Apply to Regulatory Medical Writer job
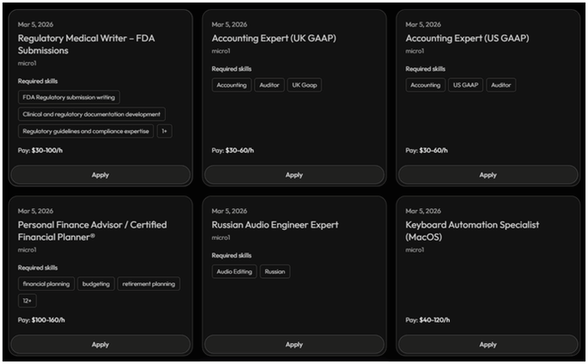This screenshot has width=588, height=364. [x=100, y=175]
